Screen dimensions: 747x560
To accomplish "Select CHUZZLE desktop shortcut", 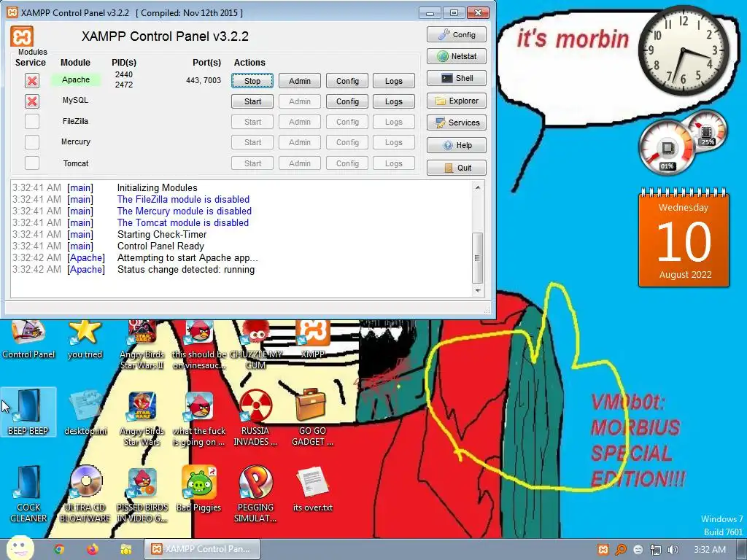I will (x=256, y=345).
